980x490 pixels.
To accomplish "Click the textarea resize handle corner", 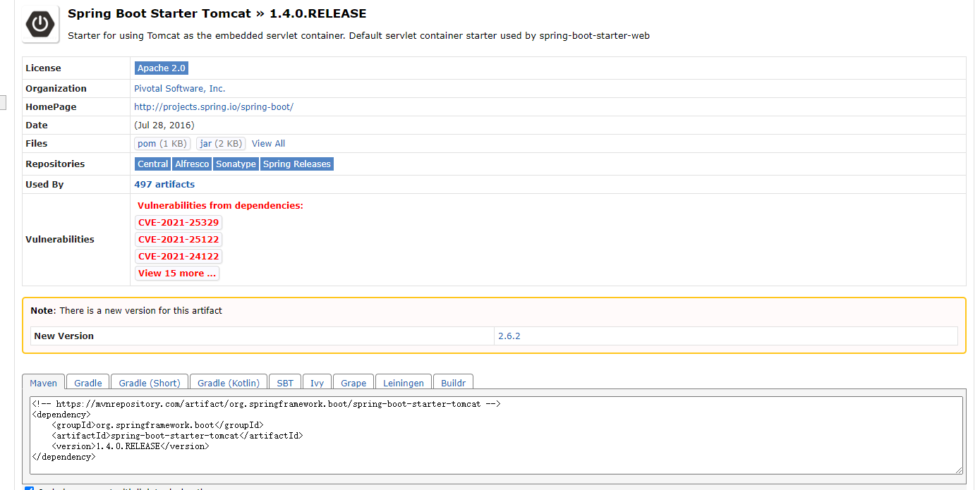I will pos(959,470).
